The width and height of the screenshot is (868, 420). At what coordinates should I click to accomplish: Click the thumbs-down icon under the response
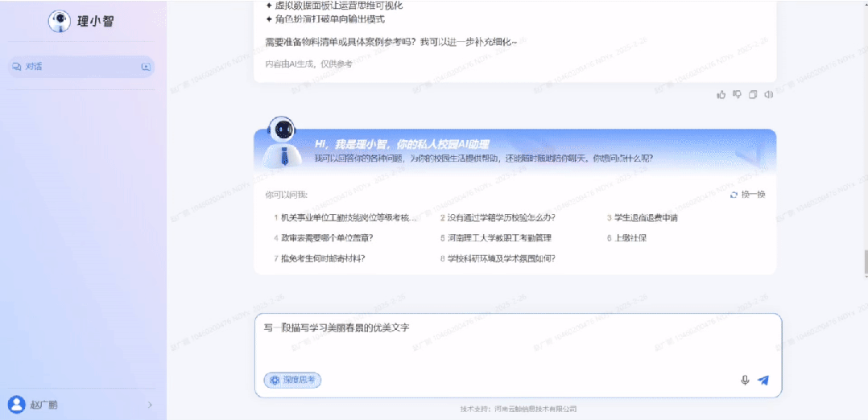pyautogui.click(x=737, y=95)
